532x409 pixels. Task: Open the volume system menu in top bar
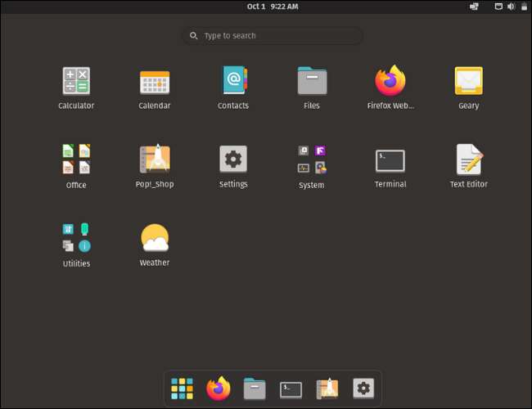(511, 7)
